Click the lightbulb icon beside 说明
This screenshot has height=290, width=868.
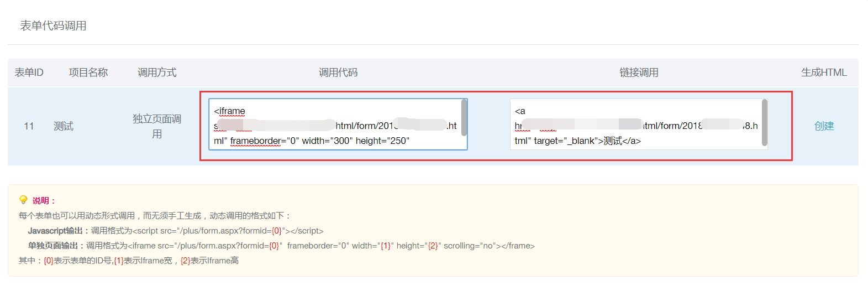[x=23, y=200]
